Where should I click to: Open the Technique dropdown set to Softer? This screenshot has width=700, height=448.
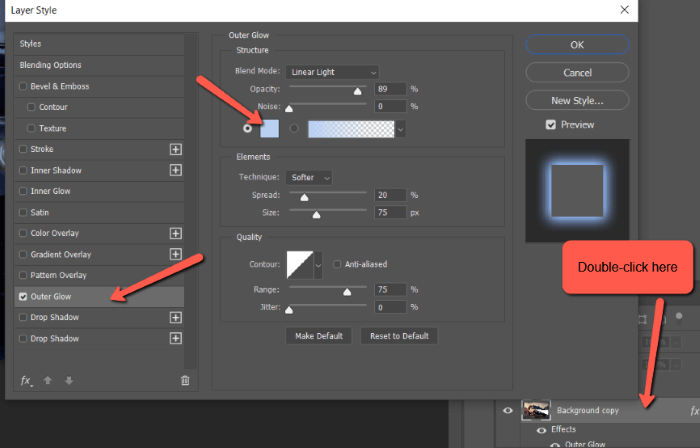click(x=310, y=177)
